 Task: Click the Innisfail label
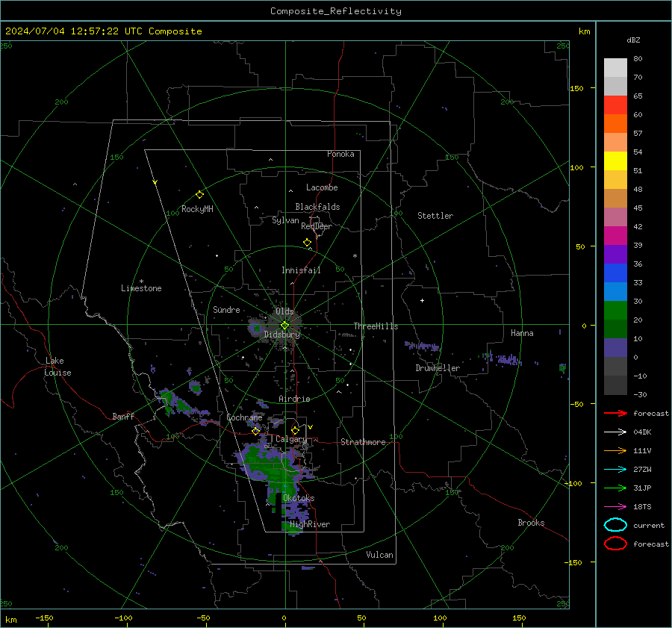[301, 270]
